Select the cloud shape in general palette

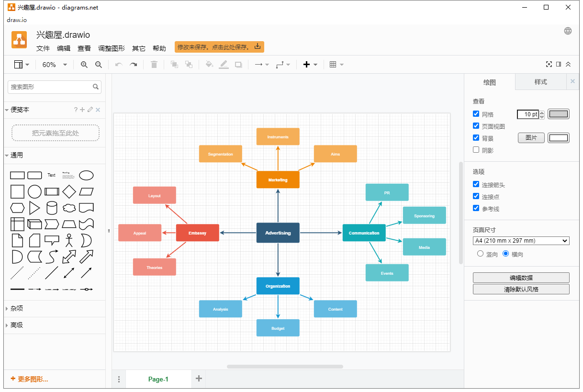(69, 208)
